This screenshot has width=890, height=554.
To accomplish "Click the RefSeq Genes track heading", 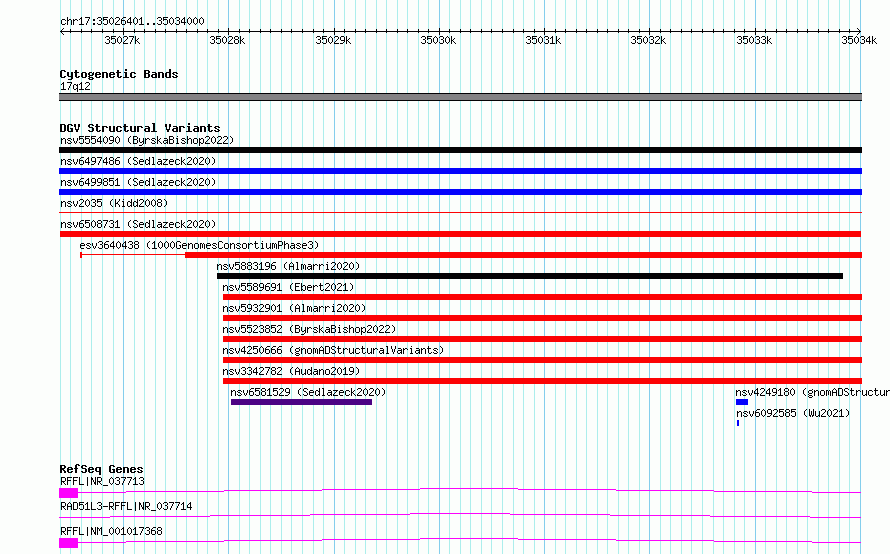I will tap(101, 469).
